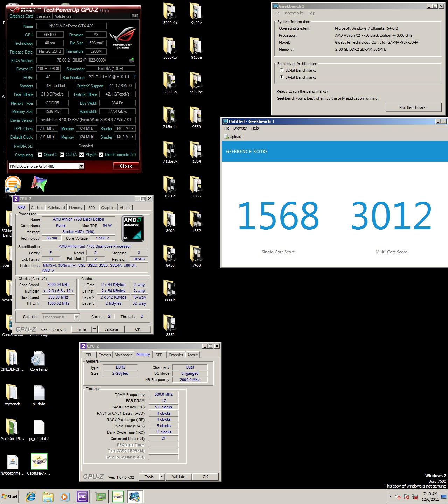448x504 pixels.
Task: Open the GPU selection dropdown in GPU-Z
Action: tap(81, 166)
